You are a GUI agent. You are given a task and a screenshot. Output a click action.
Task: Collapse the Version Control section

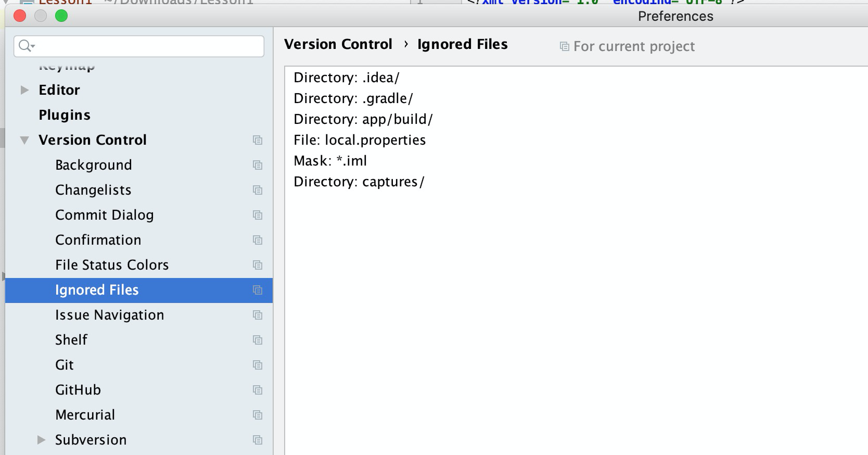pos(24,140)
